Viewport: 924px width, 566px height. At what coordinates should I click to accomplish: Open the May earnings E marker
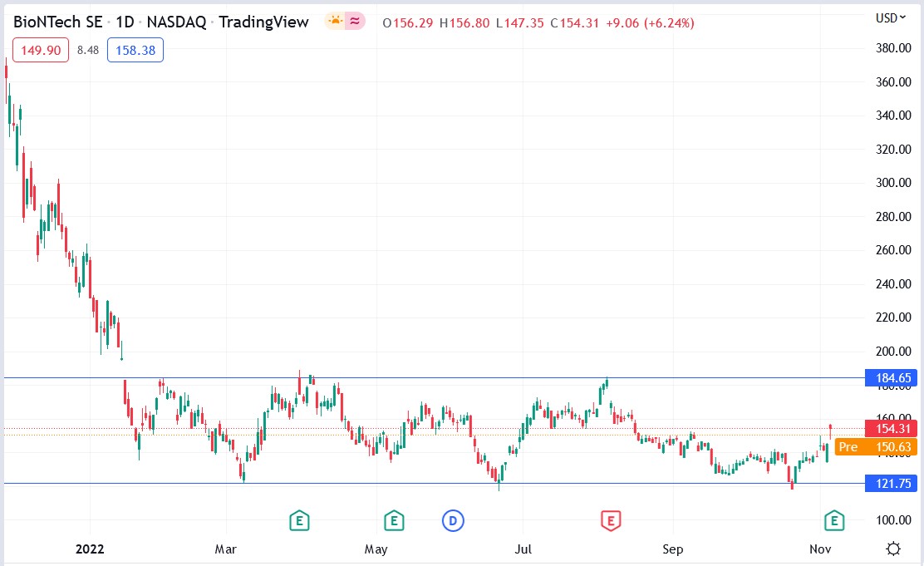click(394, 520)
